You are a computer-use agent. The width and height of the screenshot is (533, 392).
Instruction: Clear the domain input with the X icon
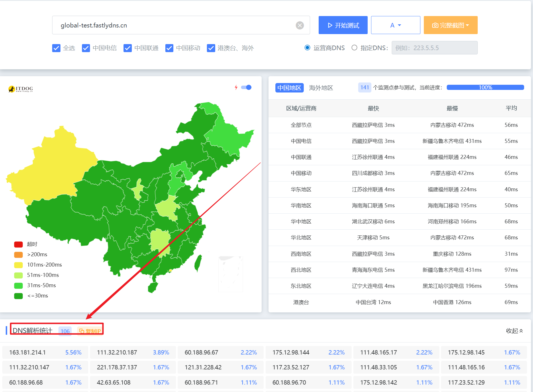tap(300, 25)
